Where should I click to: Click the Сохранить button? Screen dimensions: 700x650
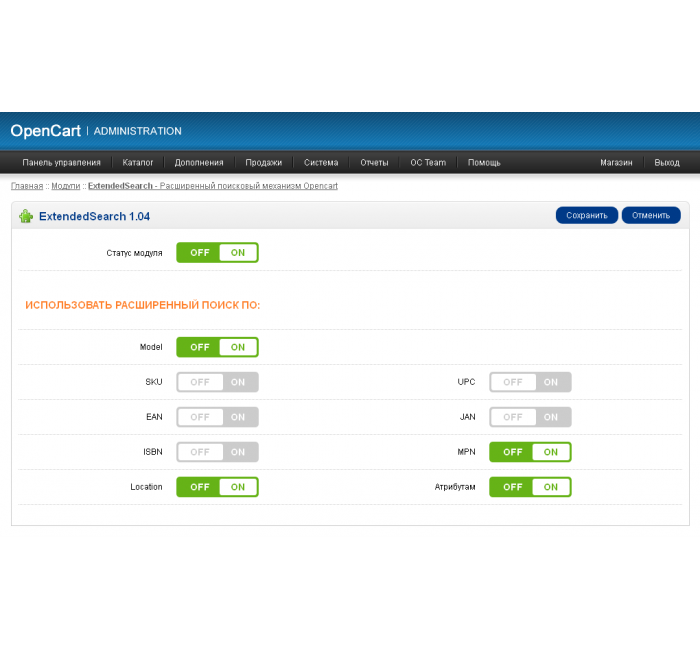(x=587, y=215)
